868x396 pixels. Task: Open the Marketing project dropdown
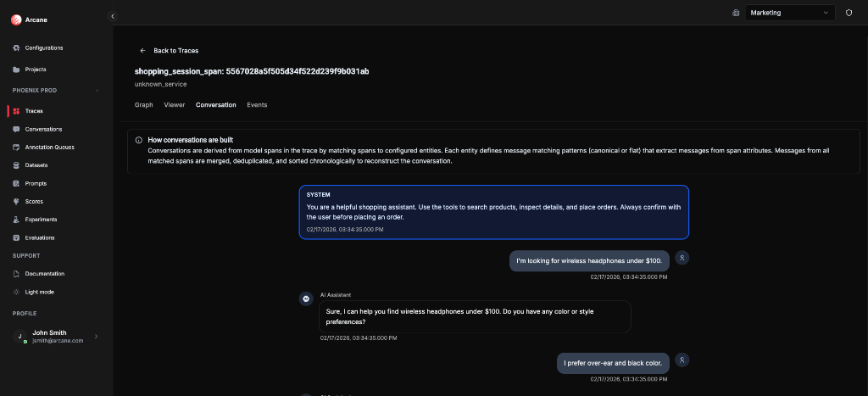[790, 13]
